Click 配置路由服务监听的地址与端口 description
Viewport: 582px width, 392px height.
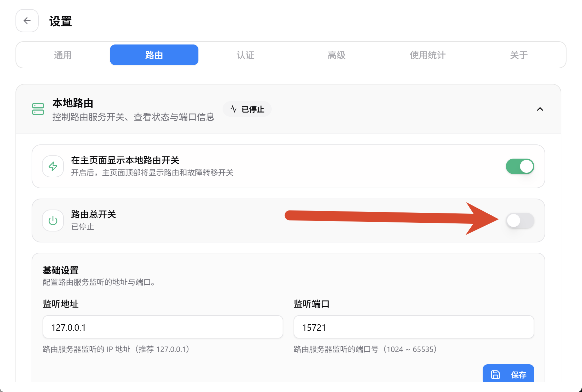click(x=99, y=282)
